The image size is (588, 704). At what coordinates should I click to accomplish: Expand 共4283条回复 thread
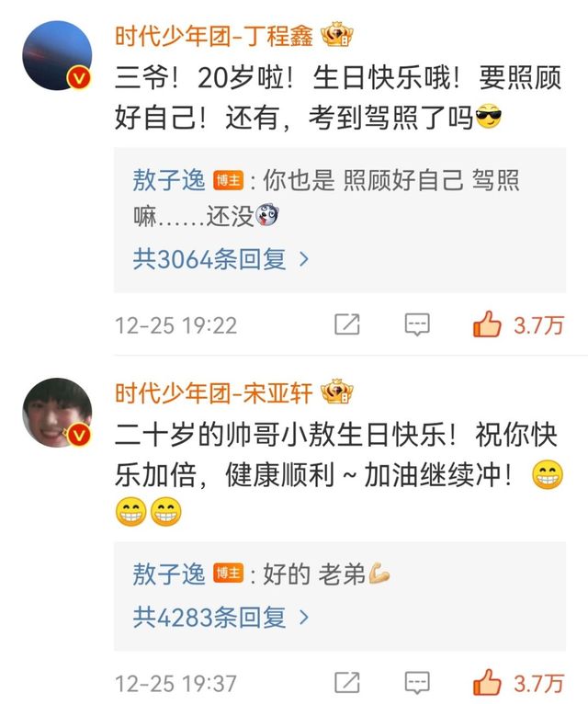220,618
